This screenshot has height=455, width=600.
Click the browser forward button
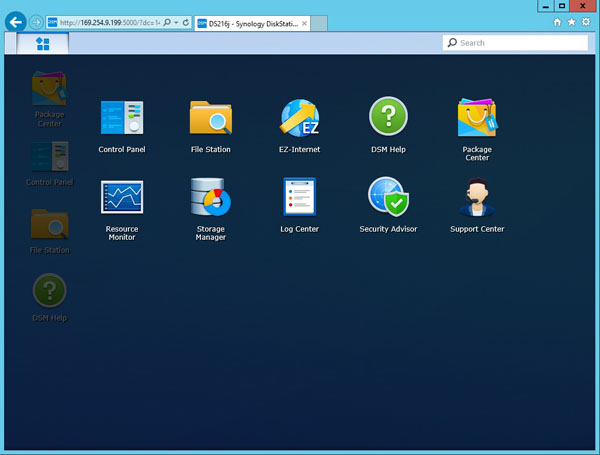(x=36, y=22)
